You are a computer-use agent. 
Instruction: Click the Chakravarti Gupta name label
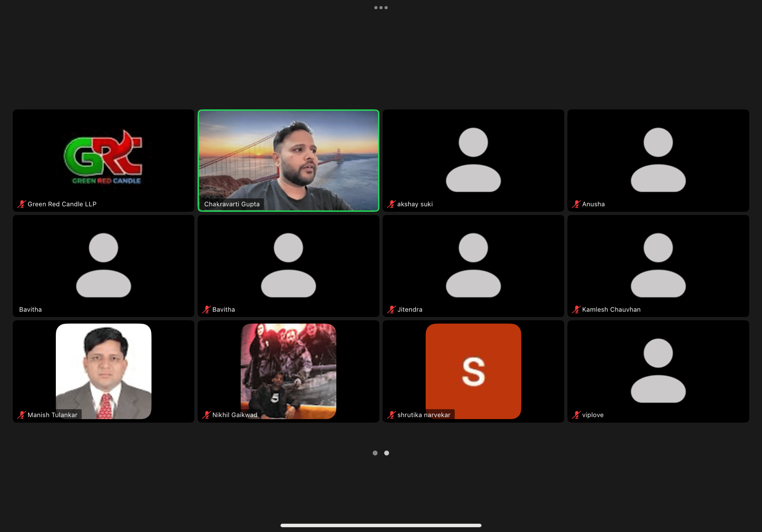point(232,204)
